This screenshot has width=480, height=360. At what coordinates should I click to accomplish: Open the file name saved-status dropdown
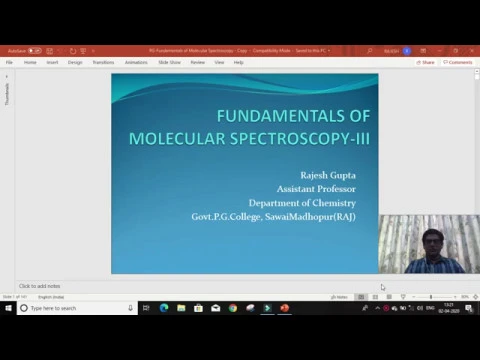coord(329,51)
